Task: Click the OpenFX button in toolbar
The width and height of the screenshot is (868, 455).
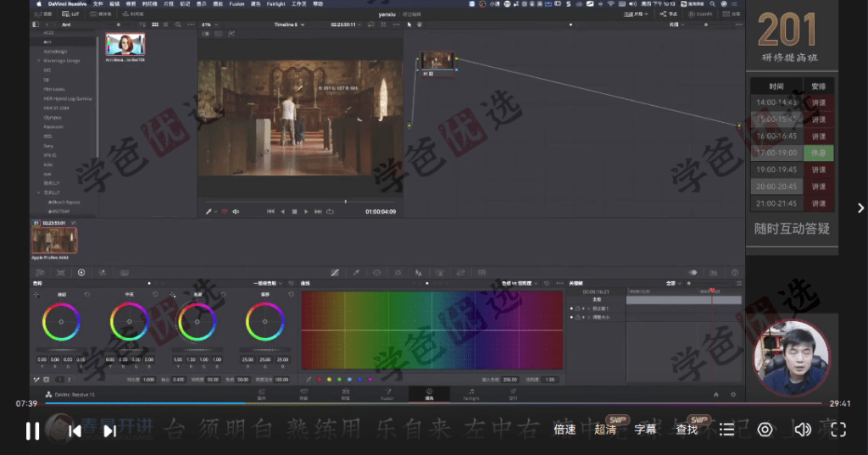Action: [700, 14]
